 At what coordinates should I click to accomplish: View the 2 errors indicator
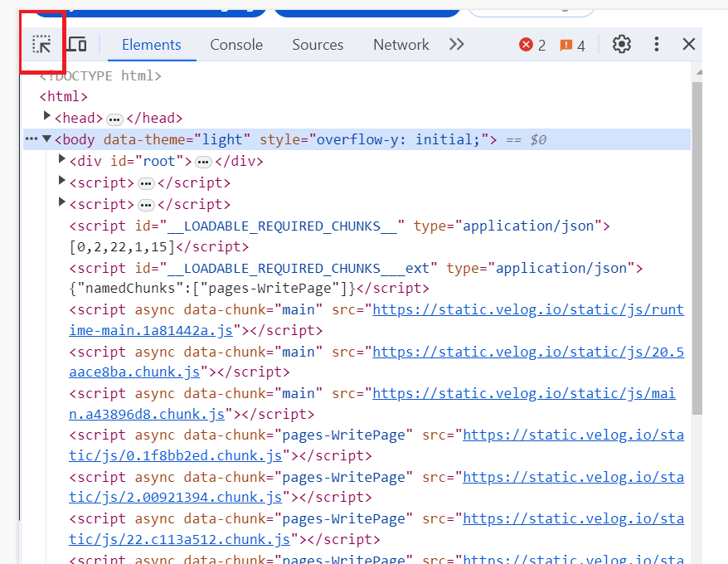tap(532, 45)
